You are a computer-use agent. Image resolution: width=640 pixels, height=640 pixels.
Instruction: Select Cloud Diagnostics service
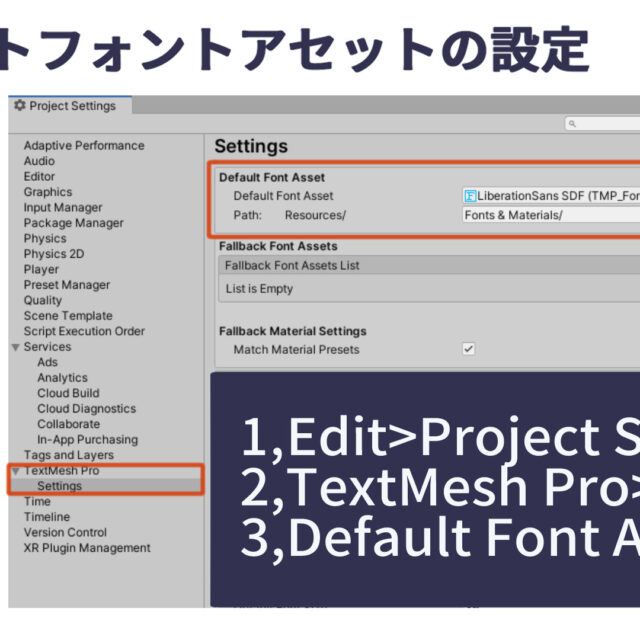(x=87, y=409)
